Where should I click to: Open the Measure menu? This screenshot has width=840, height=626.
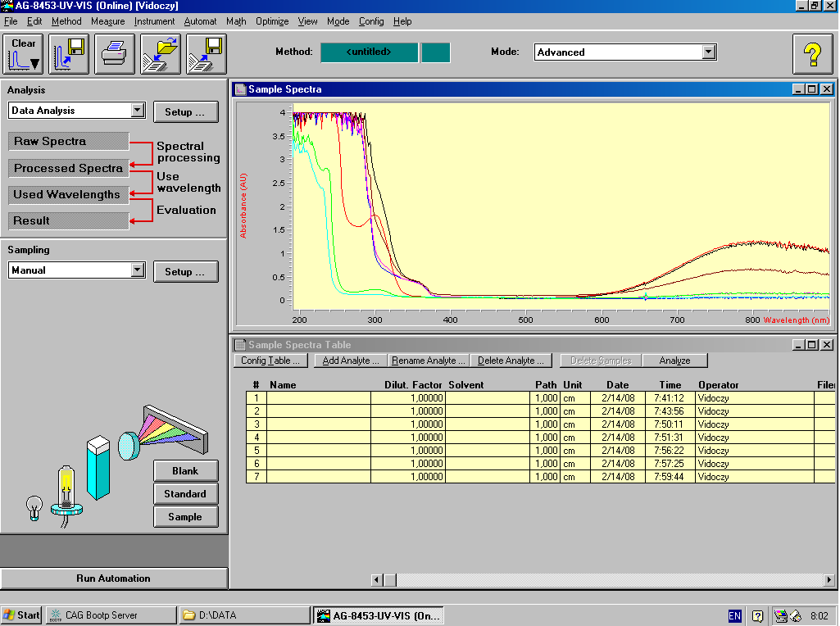pyautogui.click(x=107, y=21)
